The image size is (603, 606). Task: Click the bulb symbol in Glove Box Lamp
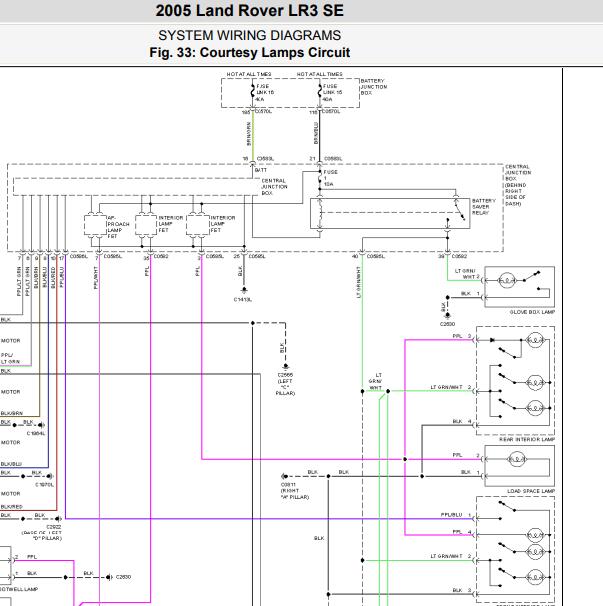coord(507,280)
